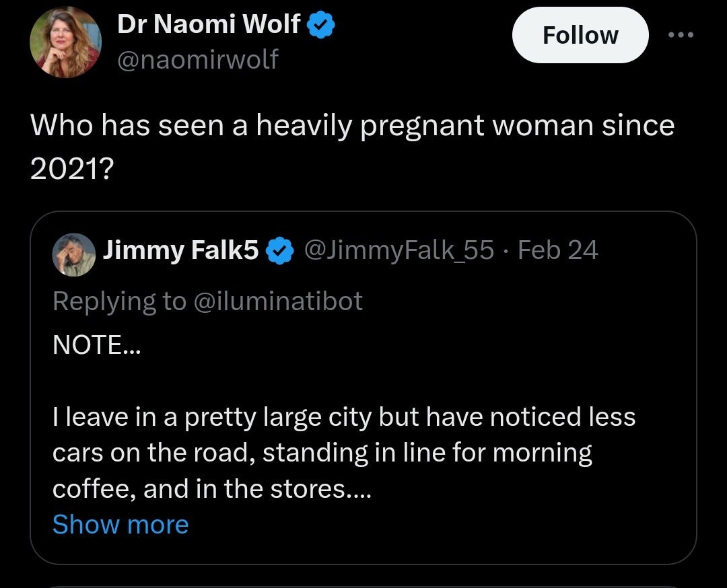Click the 'Replying to' label
The height and width of the screenshot is (588, 727).
pyautogui.click(x=120, y=301)
